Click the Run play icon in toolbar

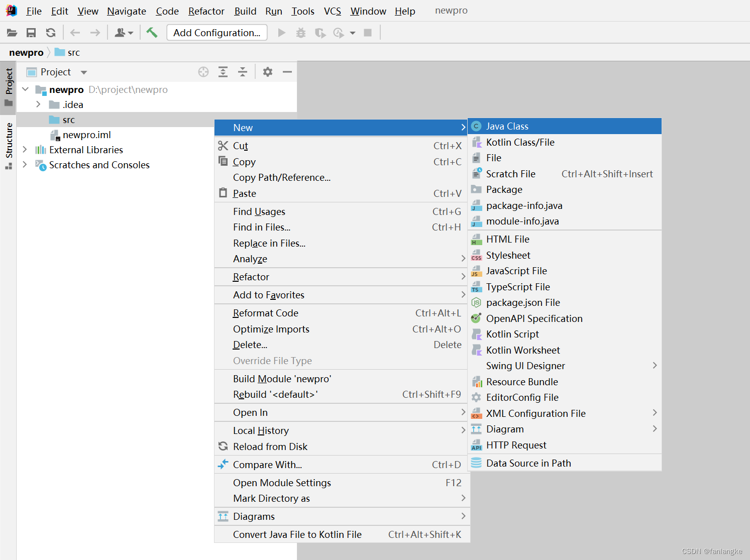pos(282,33)
